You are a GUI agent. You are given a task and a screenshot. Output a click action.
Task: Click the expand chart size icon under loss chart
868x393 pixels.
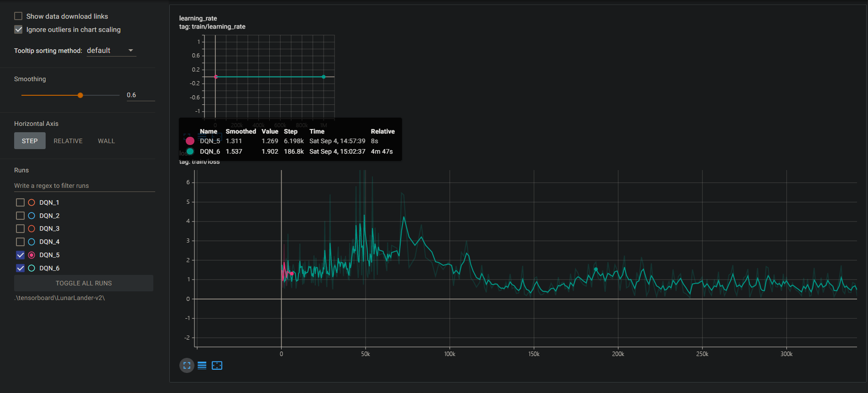point(187,365)
